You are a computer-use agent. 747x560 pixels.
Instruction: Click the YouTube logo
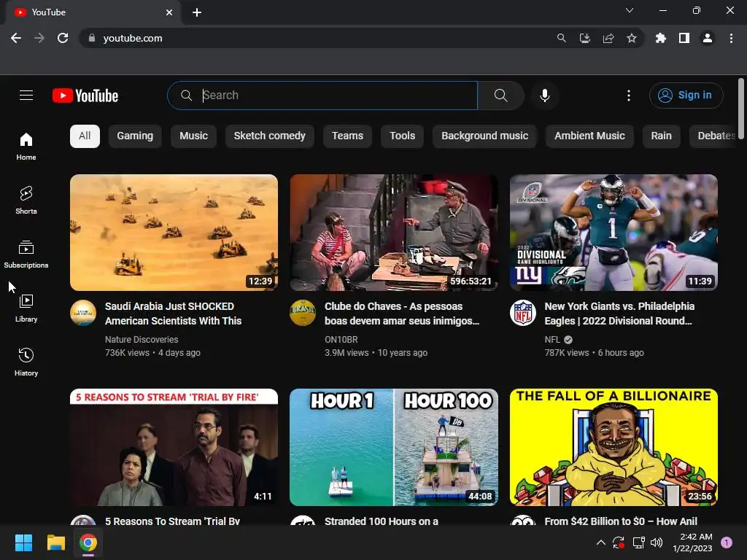[x=85, y=96]
